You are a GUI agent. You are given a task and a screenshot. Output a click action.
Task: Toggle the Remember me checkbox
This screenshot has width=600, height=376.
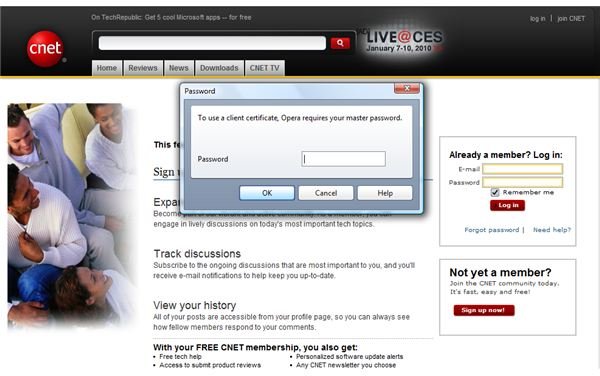495,192
